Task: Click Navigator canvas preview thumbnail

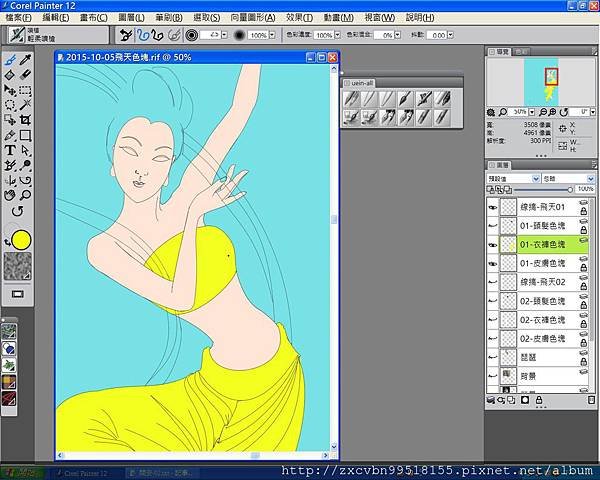Action: (x=541, y=82)
